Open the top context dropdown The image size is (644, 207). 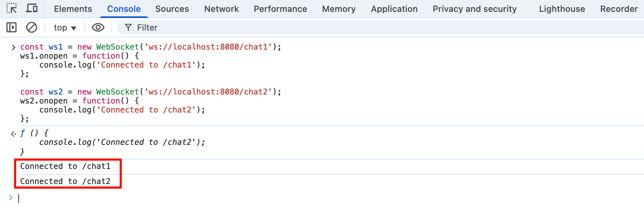[65, 28]
